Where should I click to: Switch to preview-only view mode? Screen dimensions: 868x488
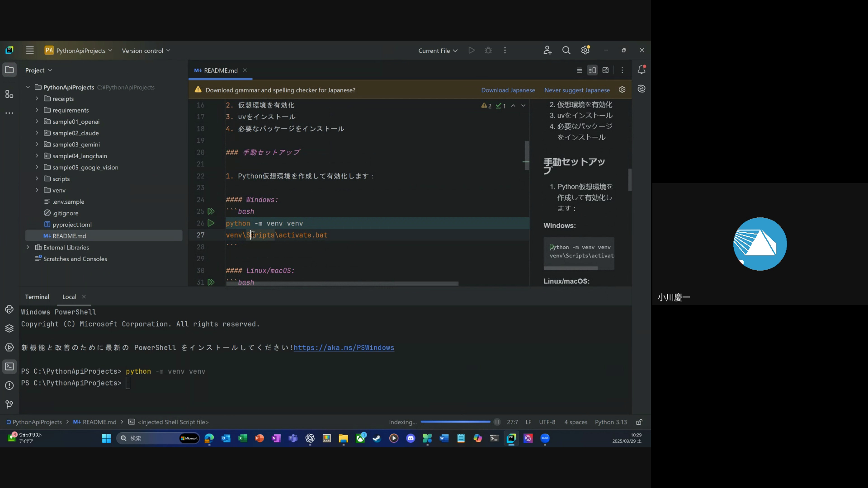605,70
